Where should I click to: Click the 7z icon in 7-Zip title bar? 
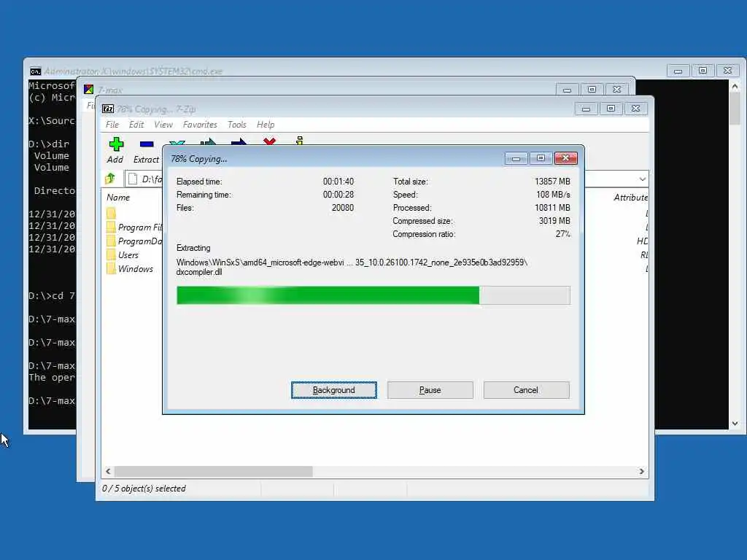click(108, 109)
